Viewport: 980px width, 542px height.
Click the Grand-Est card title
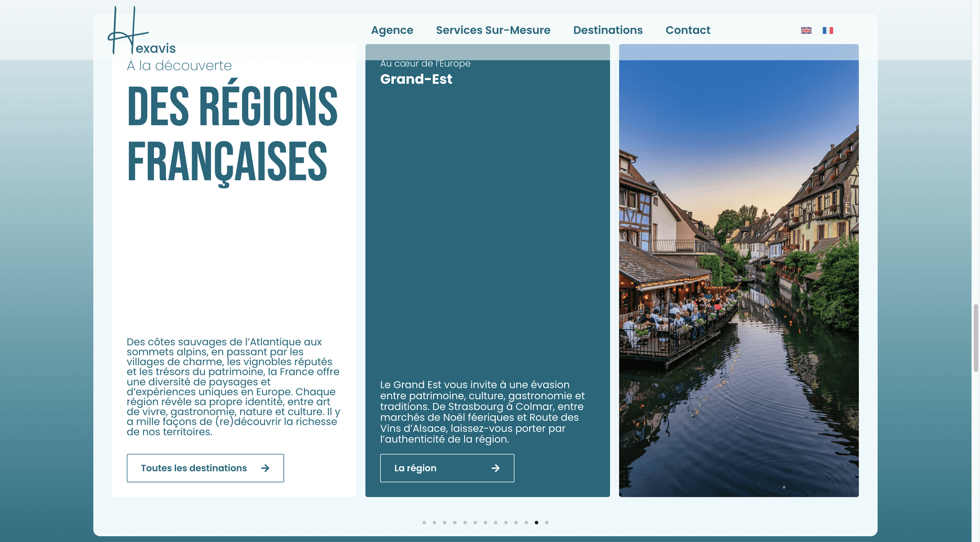tap(416, 79)
